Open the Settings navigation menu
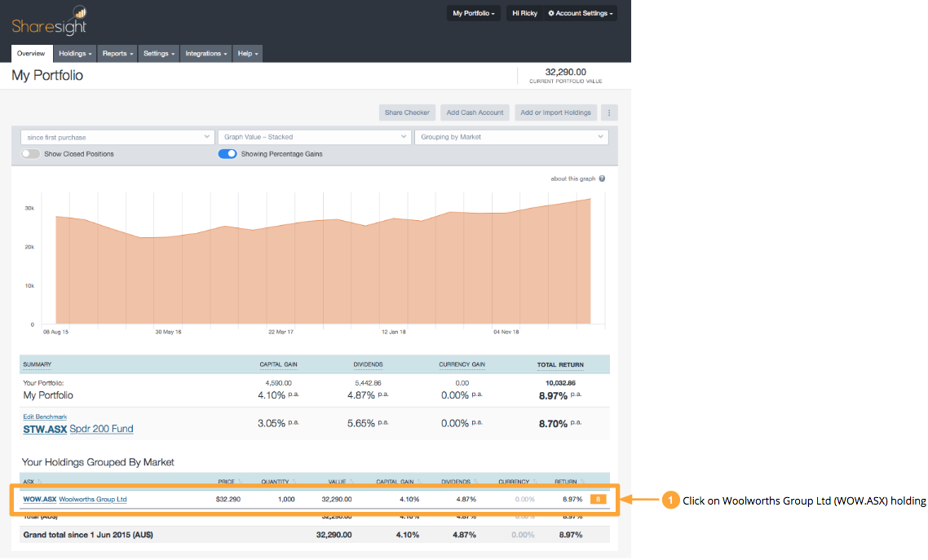Image resolution: width=928 pixels, height=560 pixels. (x=159, y=53)
